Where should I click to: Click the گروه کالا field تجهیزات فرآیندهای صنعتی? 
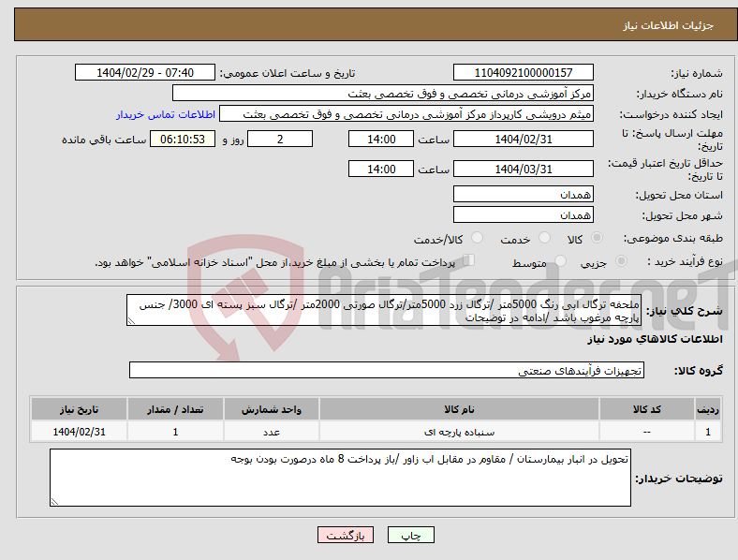(x=387, y=370)
